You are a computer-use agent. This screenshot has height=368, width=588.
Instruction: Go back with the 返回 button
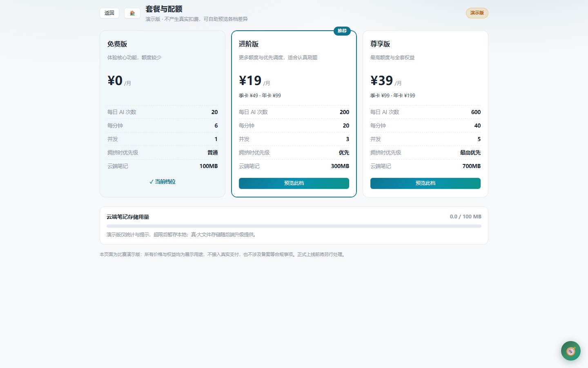pyautogui.click(x=109, y=13)
